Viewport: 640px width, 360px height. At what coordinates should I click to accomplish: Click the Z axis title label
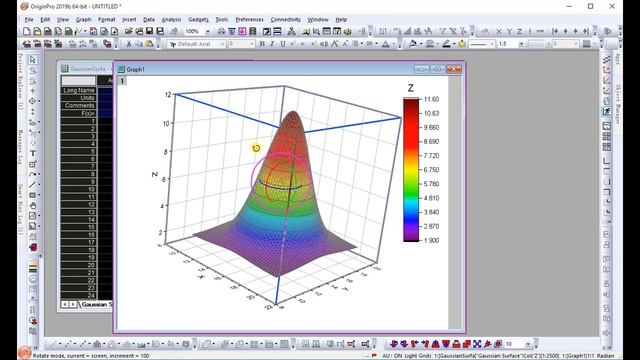tap(155, 174)
